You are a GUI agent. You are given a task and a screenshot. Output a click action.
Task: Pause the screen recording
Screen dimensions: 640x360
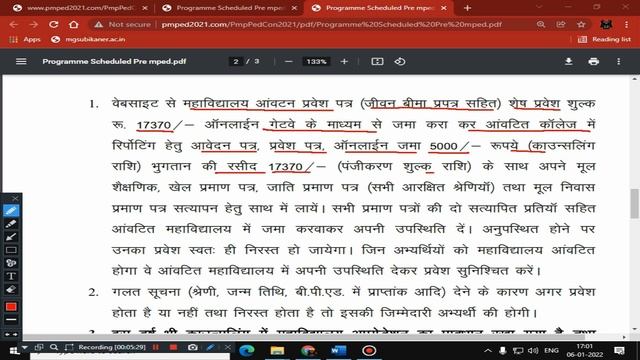point(156,347)
